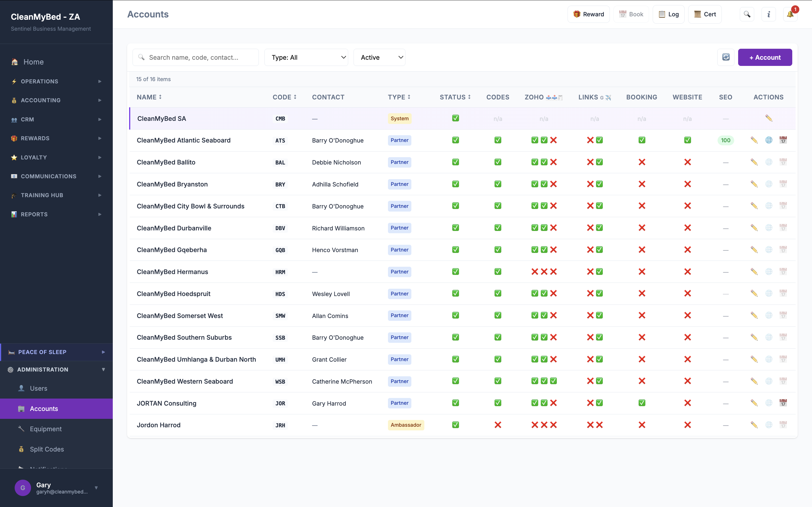
Task: Edit CleanMyBed Atlantic Seaboard with pencil icon
Action: click(754, 140)
